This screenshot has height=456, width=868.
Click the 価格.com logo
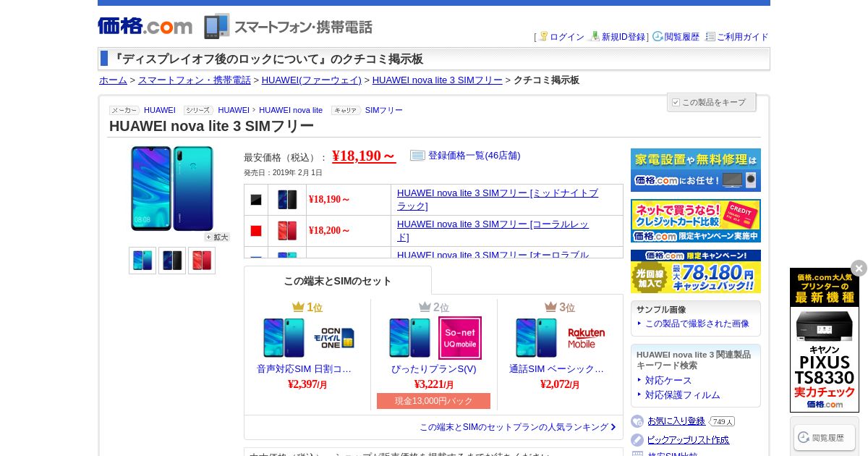pyautogui.click(x=145, y=26)
